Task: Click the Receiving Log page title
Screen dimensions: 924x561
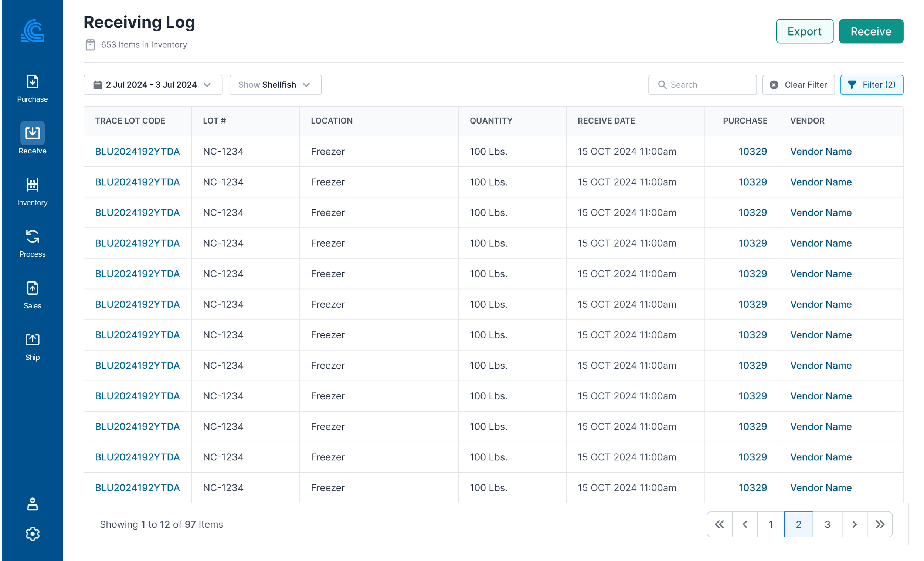Action: 139,22
